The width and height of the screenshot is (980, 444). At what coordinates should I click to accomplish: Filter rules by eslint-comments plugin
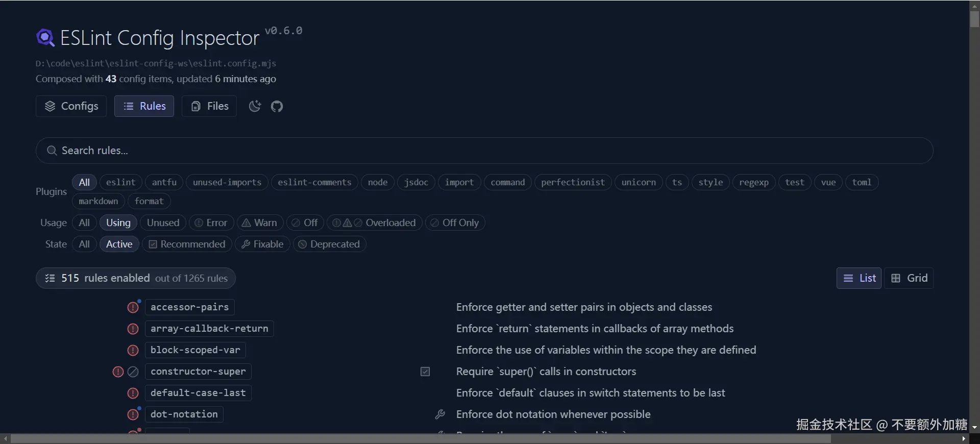[314, 182]
